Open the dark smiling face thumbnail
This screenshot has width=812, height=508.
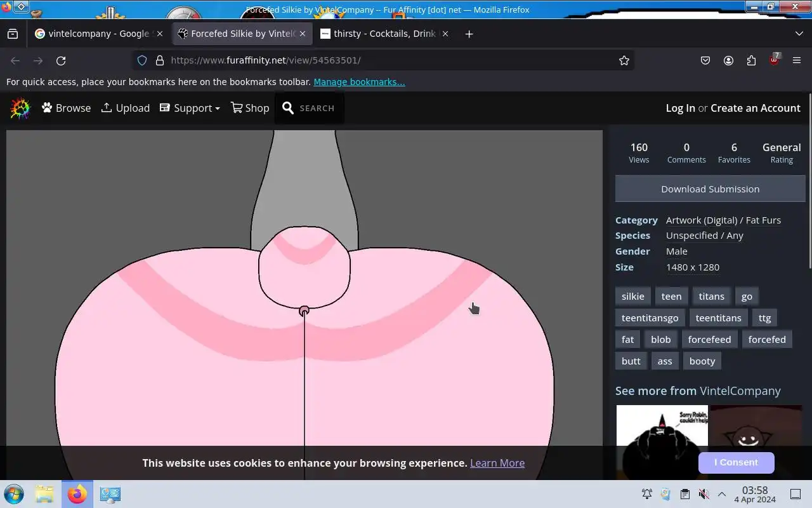point(756,442)
